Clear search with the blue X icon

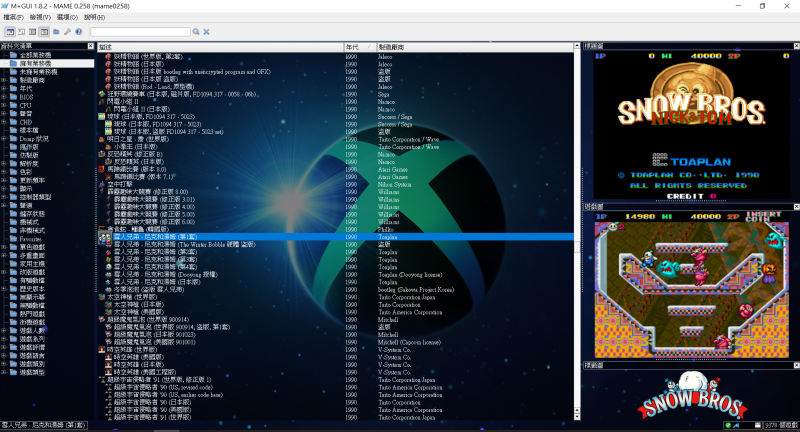[207, 32]
